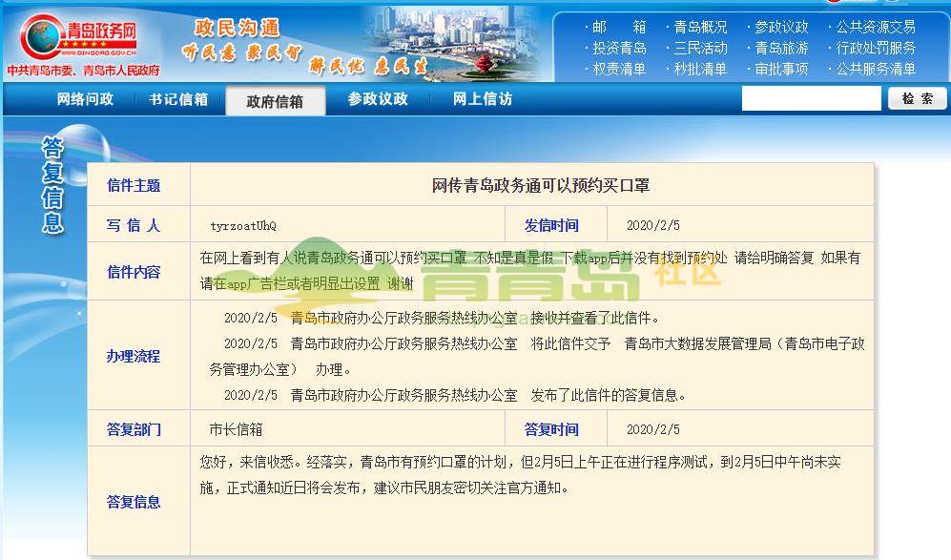
Task: Open the 三民活动 link
Action: click(700, 48)
